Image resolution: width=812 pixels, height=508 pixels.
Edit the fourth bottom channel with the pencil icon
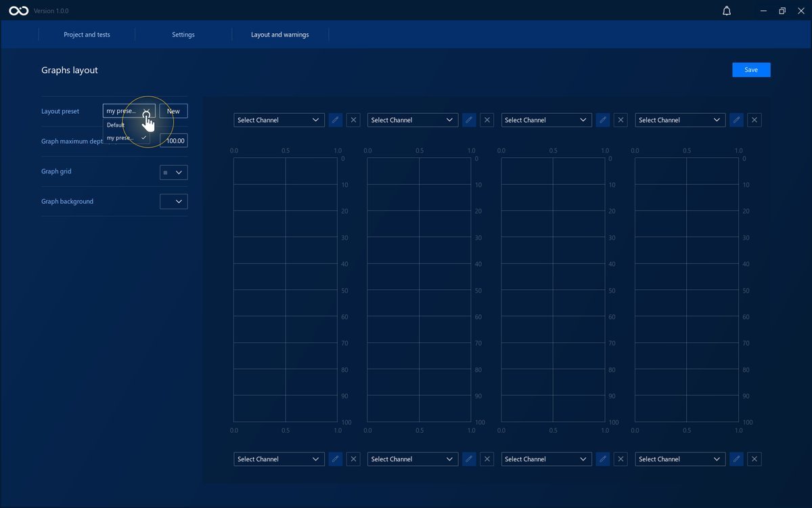pyautogui.click(x=736, y=459)
